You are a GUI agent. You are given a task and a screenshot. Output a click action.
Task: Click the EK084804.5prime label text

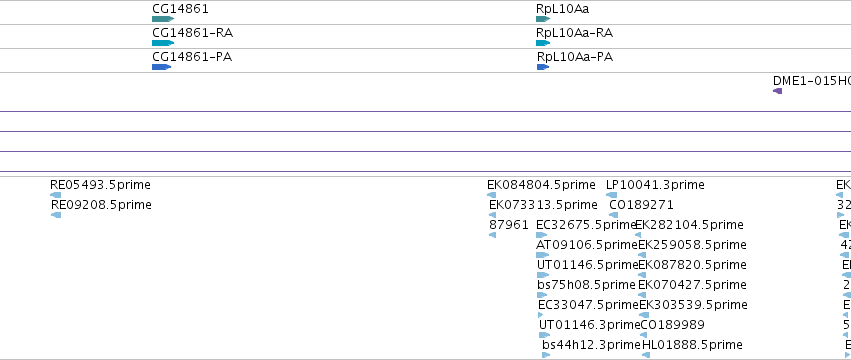point(541,185)
